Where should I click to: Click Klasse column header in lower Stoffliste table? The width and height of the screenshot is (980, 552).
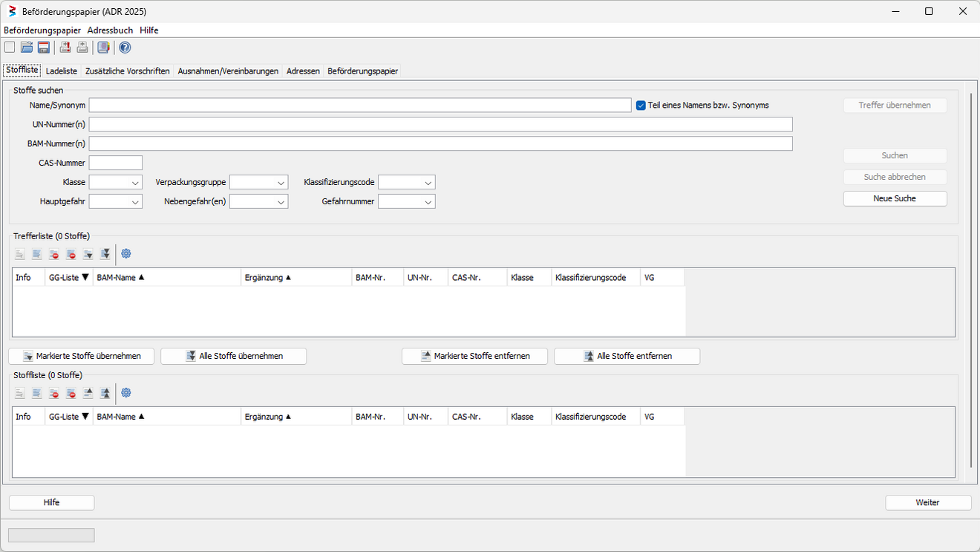[x=529, y=417]
